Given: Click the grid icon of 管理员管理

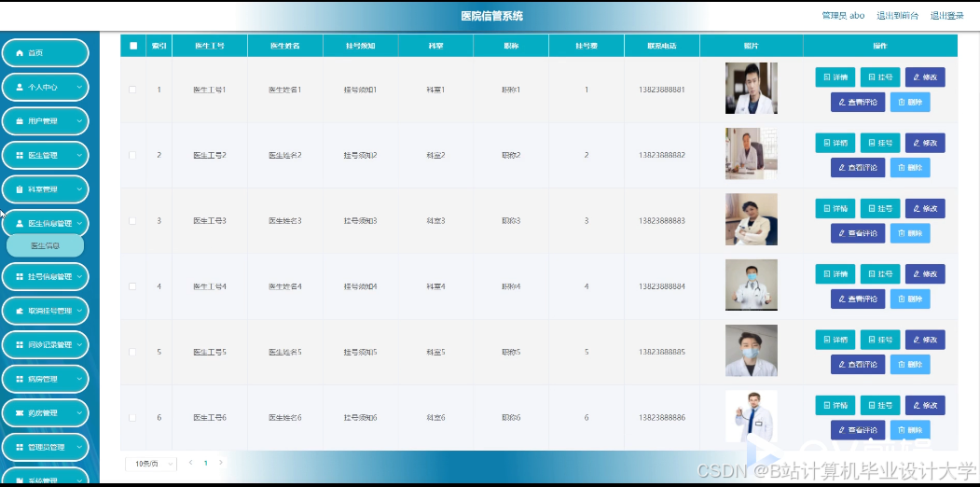Looking at the screenshot, I should pyautogui.click(x=20, y=447).
